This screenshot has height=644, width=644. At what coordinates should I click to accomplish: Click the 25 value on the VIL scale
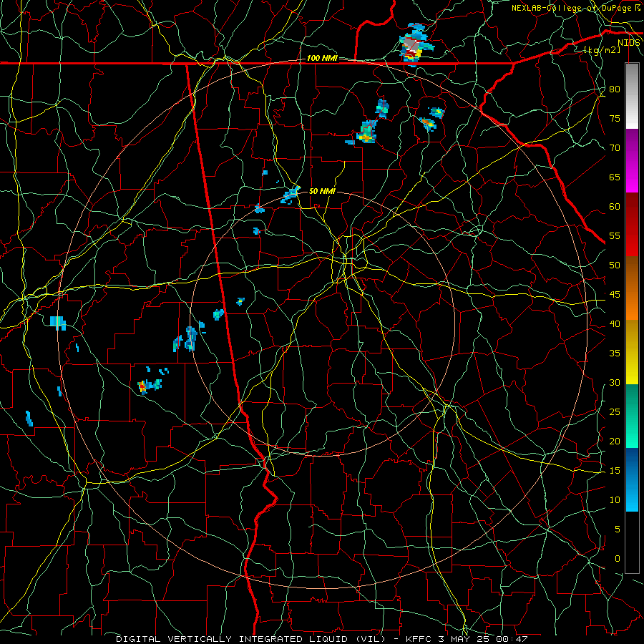click(615, 412)
